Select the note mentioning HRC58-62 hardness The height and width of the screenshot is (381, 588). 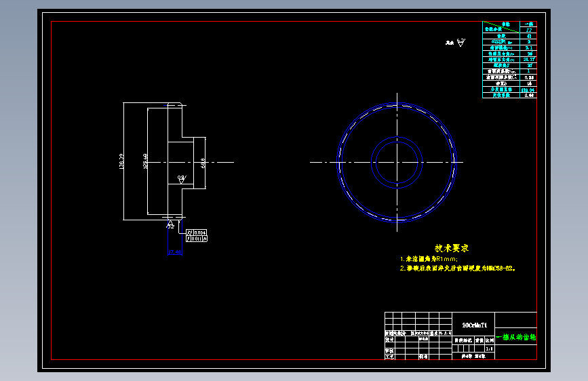click(x=458, y=268)
